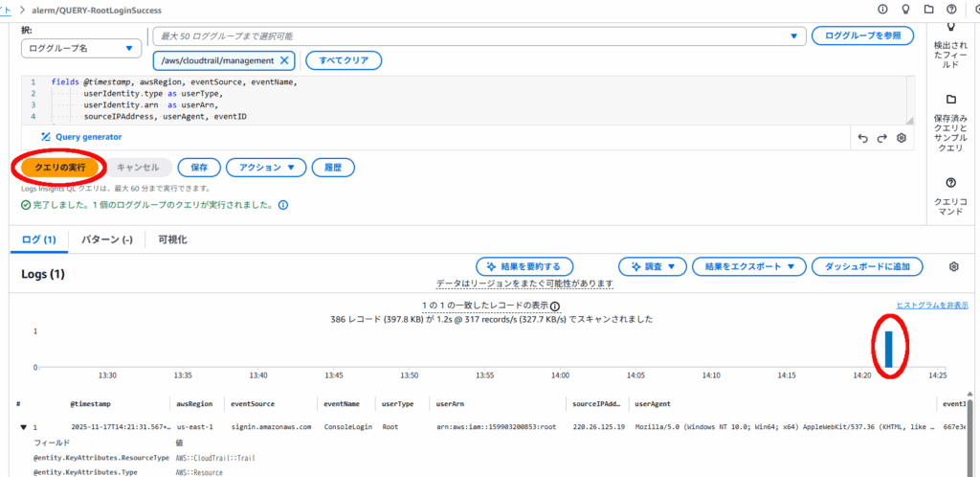This screenshot has width=980, height=477.
Task: Switch to the パターン tab
Action: tap(106, 239)
